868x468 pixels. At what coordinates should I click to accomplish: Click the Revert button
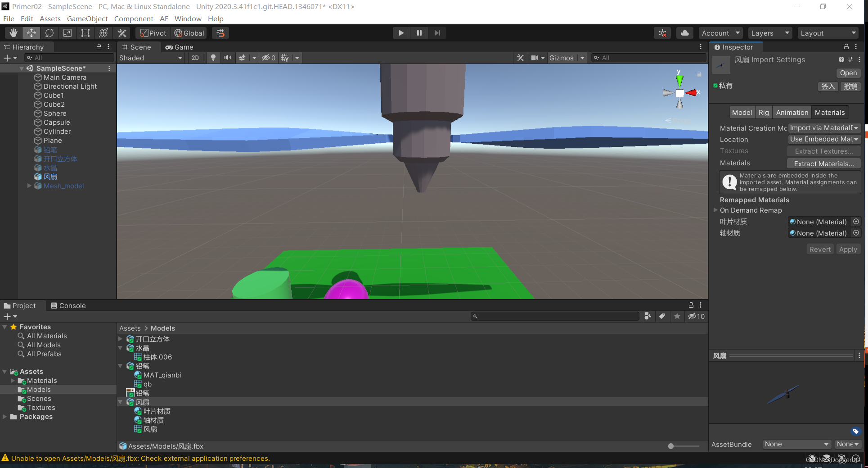pos(820,249)
